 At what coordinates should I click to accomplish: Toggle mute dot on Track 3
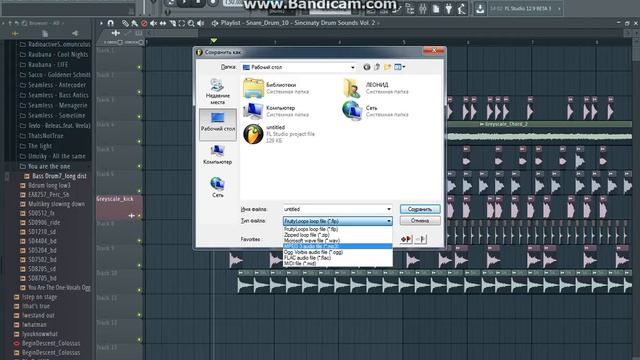pyautogui.click(x=139, y=117)
